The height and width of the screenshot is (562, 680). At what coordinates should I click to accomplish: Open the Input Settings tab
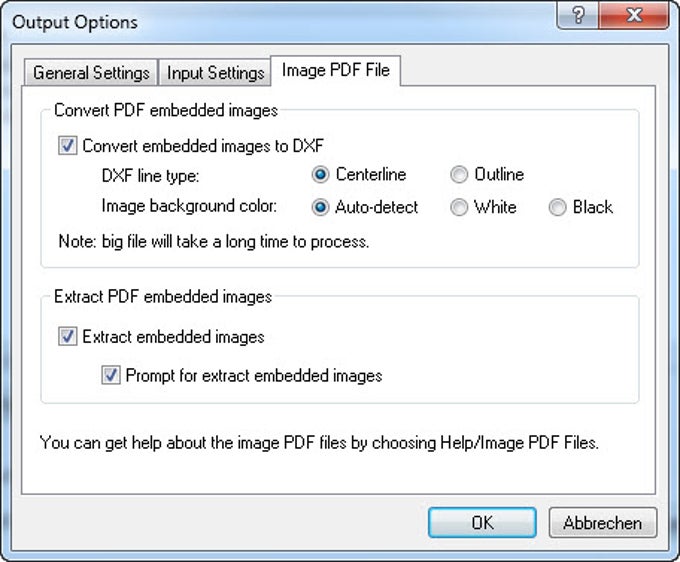point(215,73)
